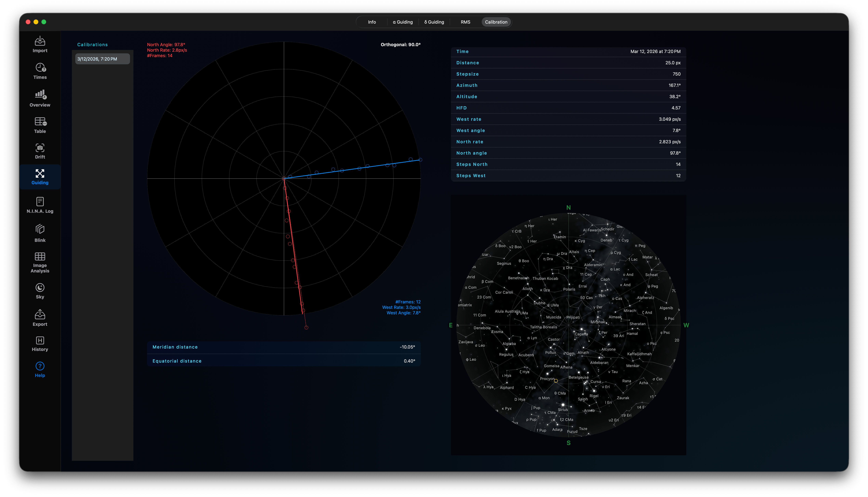Click the last blue west calibration point

click(x=420, y=160)
